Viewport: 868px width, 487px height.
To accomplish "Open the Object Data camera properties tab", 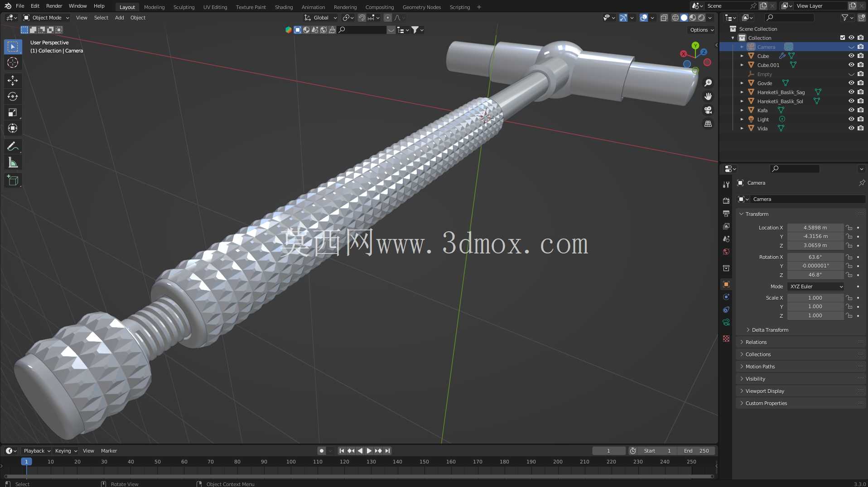I will [726, 322].
